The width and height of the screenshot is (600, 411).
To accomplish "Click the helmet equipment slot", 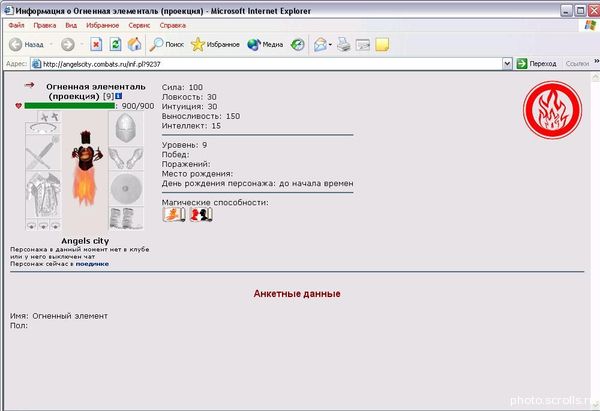I will [125, 127].
